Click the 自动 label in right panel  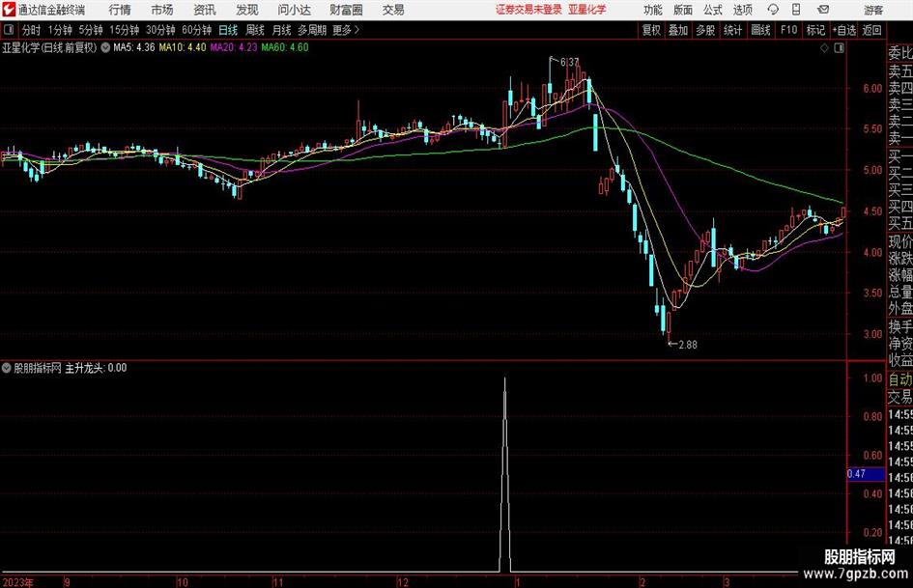(900, 379)
